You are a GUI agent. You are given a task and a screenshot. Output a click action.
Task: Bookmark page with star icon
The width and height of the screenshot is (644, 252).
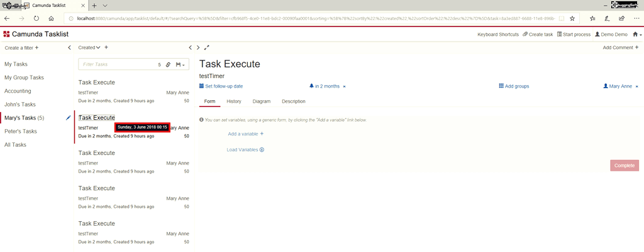tap(572, 18)
